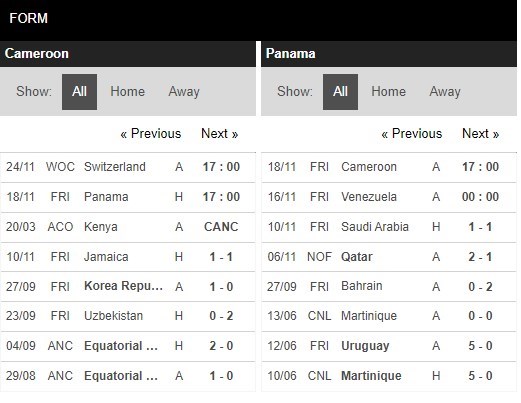
Task: Select the All tab under Panama
Action: tap(340, 92)
